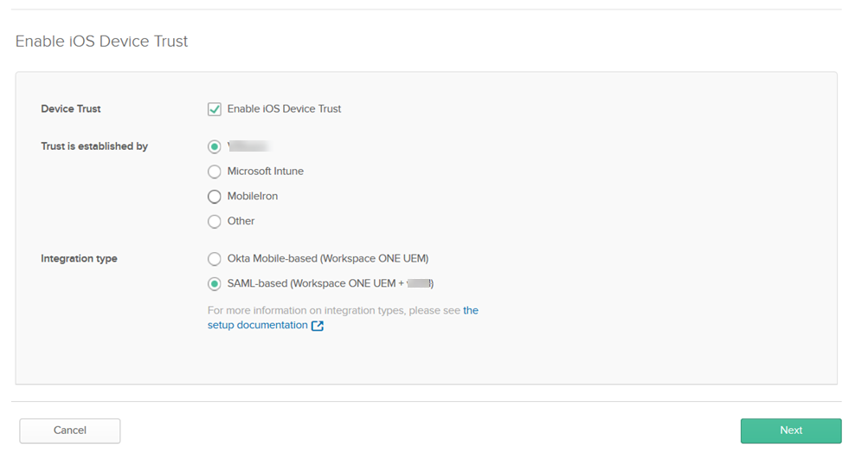Screen dimensions: 868x460
Task: Uncheck the Enable iOS Device Trust checkbox
Action: [215, 109]
